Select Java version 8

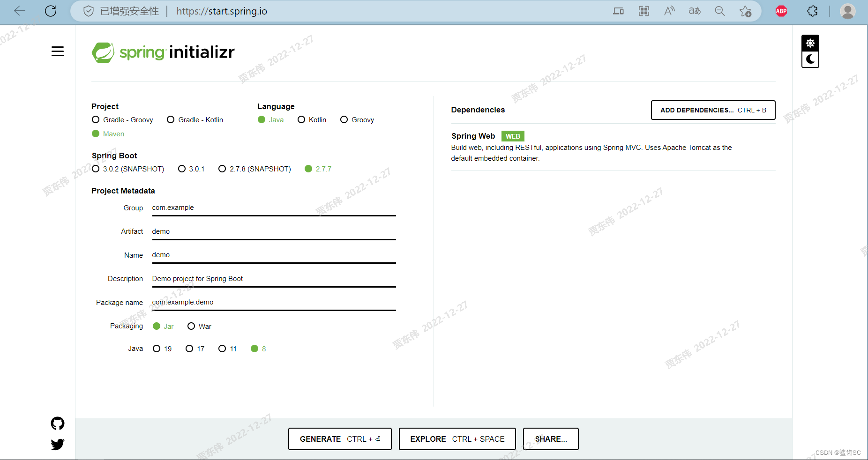tap(258, 349)
